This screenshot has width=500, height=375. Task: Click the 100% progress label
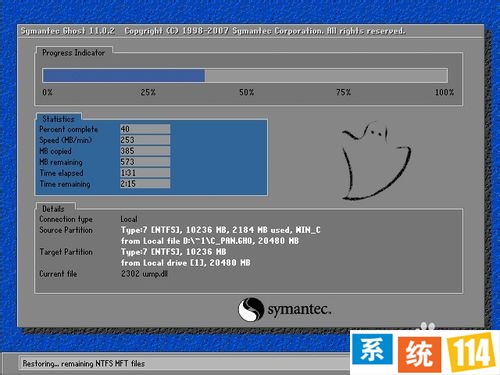point(444,92)
